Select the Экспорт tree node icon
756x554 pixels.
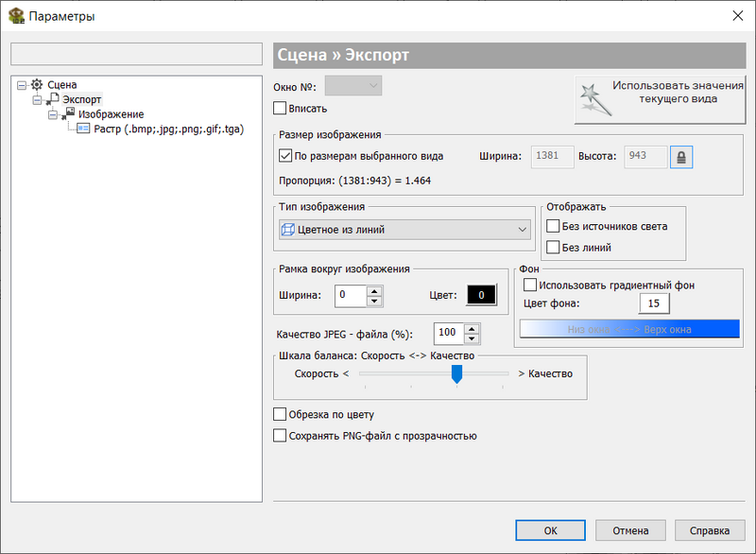53,99
